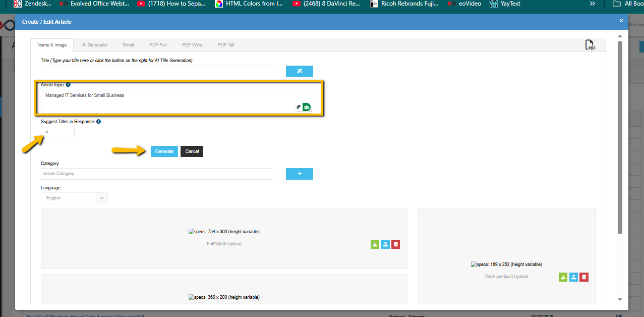644x317 pixels.
Task: Switch to the PDF Full tab
Action: pos(158,45)
